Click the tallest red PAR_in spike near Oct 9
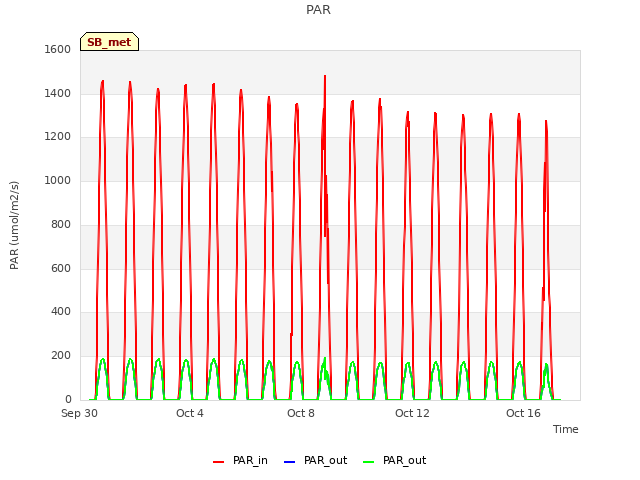 pos(325,78)
